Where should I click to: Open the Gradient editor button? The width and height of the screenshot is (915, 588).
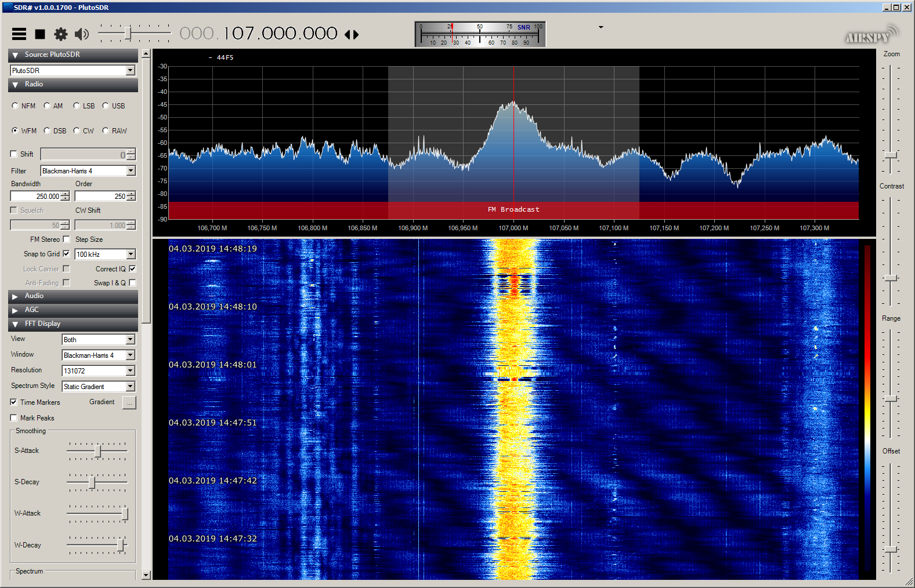(x=129, y=402)
